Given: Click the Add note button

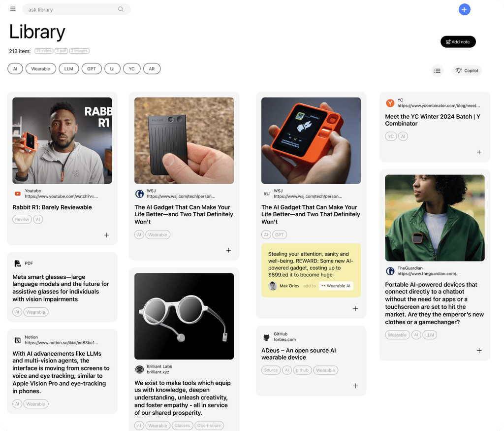Looking at the screenshot, I should click(x=458, y=42).
